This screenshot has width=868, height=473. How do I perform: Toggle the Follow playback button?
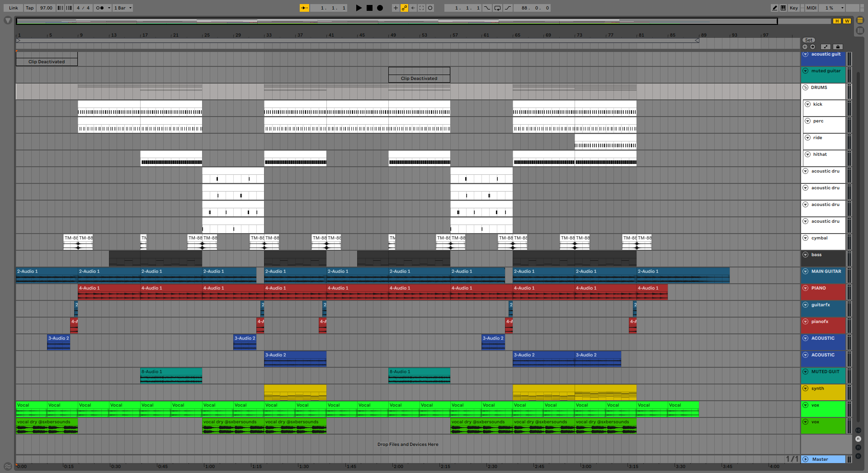(305, 8)
